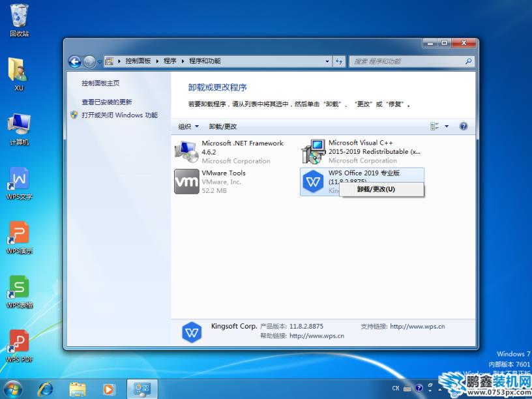Image resolution: width=532 pixels, height=399 pixels.
Task: Open the Windows Start button
Action: (x=13, y=389)
